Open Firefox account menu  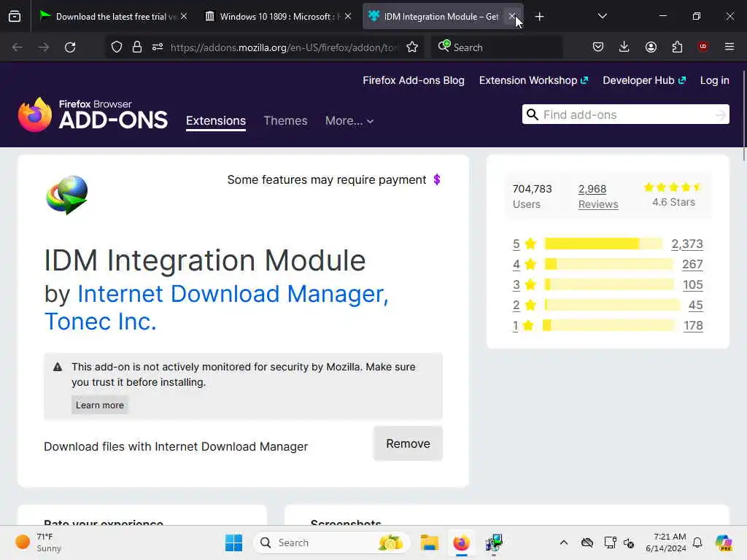651,47
